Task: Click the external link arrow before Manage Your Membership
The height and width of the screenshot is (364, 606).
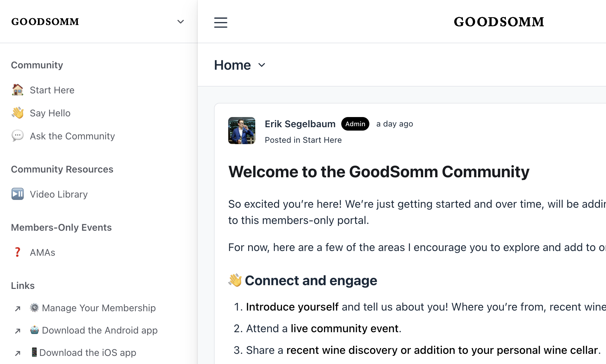Action: [17, 308]
